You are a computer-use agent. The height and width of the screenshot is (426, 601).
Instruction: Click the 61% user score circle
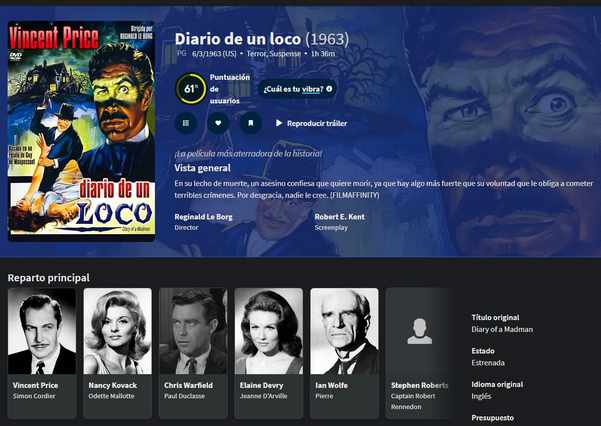[191, 89]
